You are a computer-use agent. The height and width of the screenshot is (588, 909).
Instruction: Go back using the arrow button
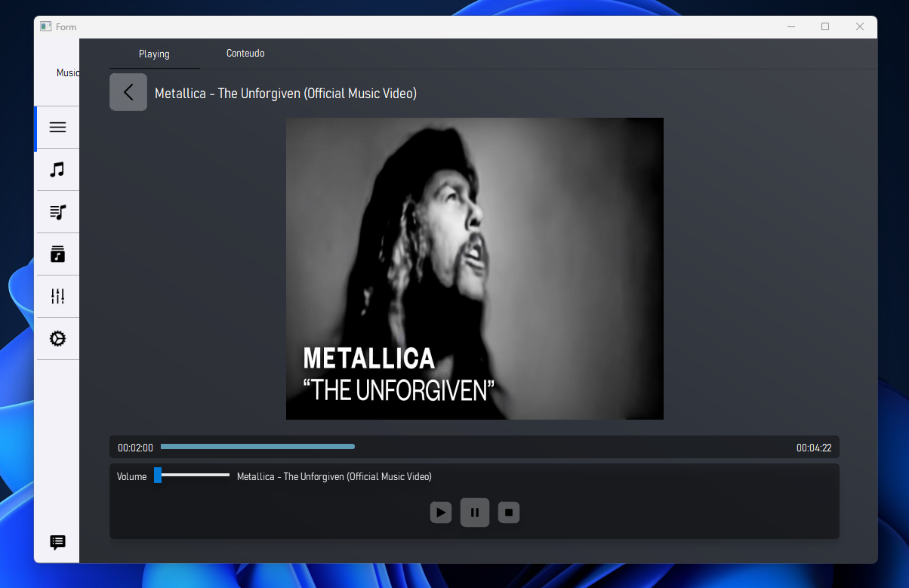tap(128, 92)
